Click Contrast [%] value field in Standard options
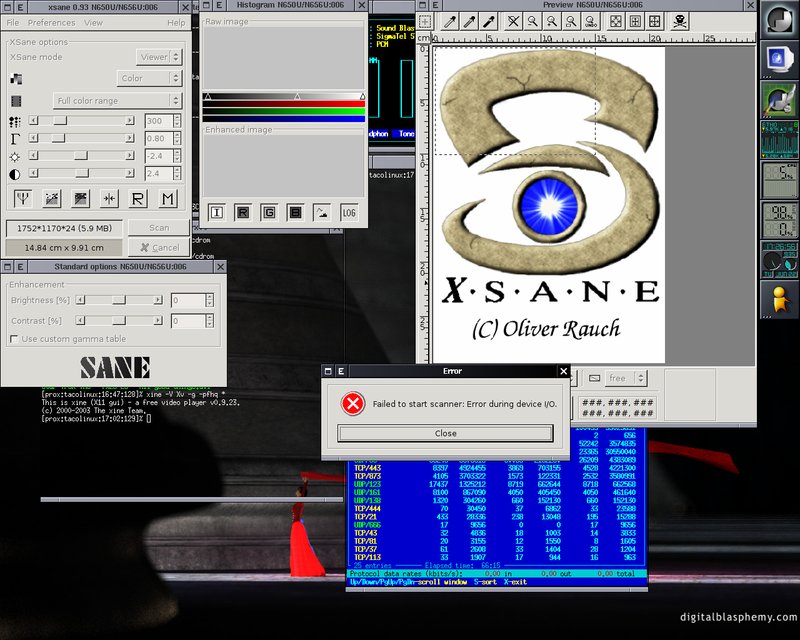 (x=188, y=321)
